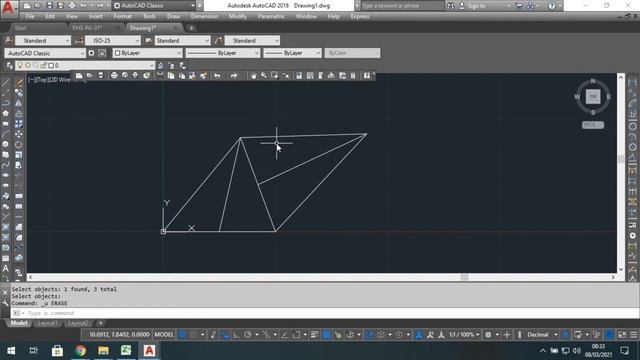
Task: Click the Plot printer icon in quick access toolbar
Action: [72, 6]
